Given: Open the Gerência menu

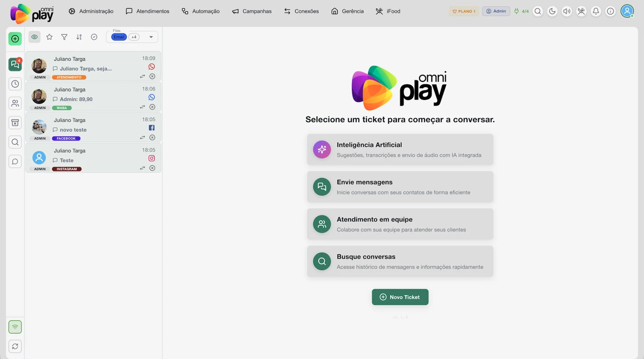Looking at the screenshot, I should pos(348,11).
